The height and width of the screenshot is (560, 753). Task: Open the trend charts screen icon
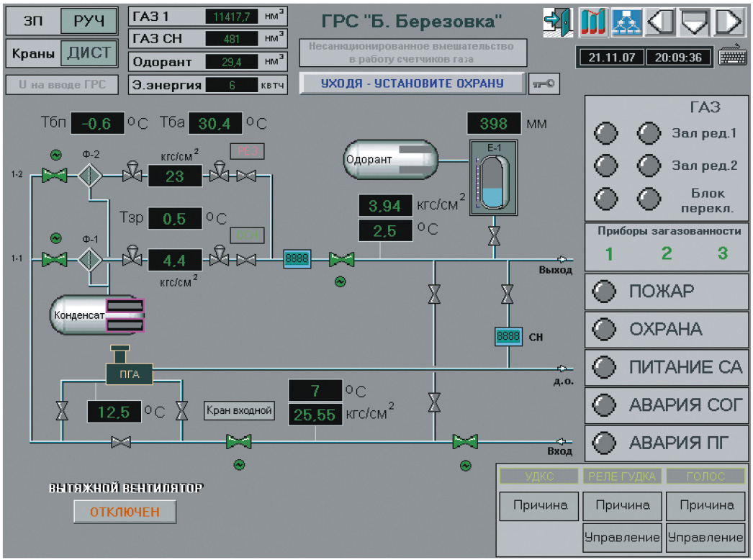(x=594, y=22)
